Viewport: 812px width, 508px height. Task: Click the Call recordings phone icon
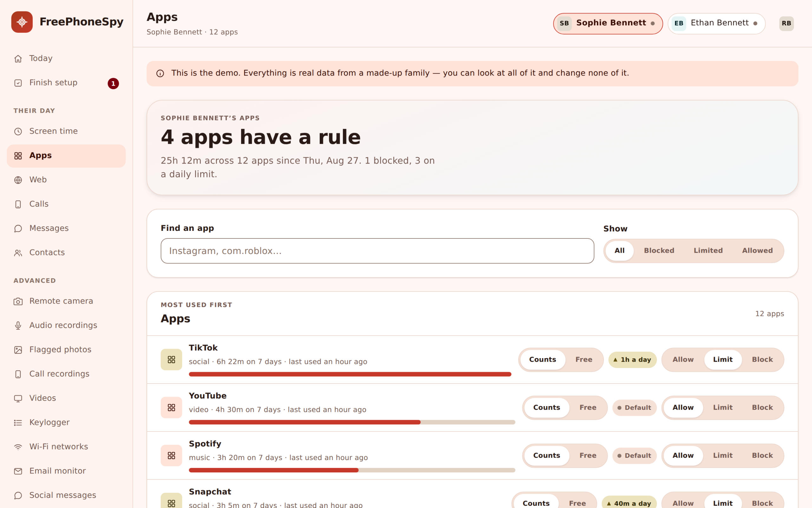18,374
